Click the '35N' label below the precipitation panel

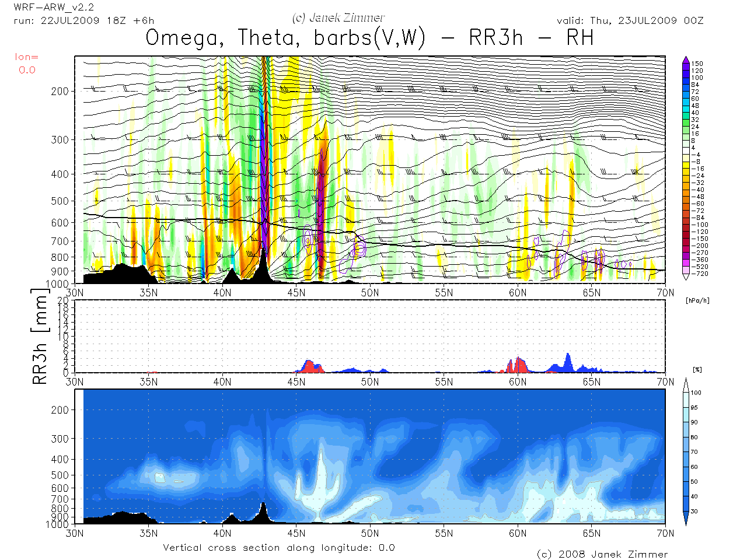(149, 381)
